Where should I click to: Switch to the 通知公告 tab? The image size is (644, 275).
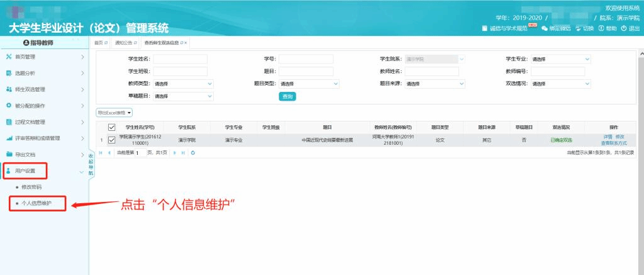(x=125, y=42)
